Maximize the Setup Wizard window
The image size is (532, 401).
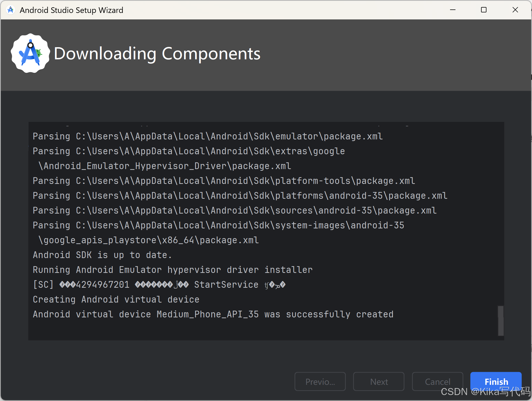coord(484,10)
